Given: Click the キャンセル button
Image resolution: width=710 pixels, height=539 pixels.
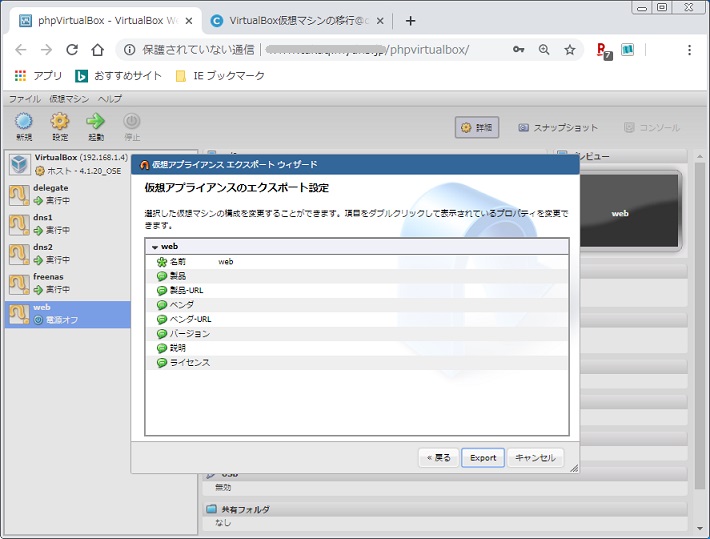Looking at the screenshot, I should click(535, 458).
